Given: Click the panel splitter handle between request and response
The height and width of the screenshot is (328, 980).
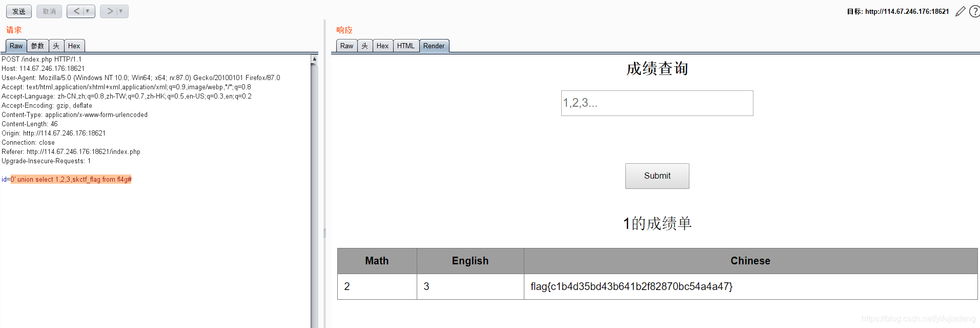Looking at the screenshot, I should click(x=324, y=233).
